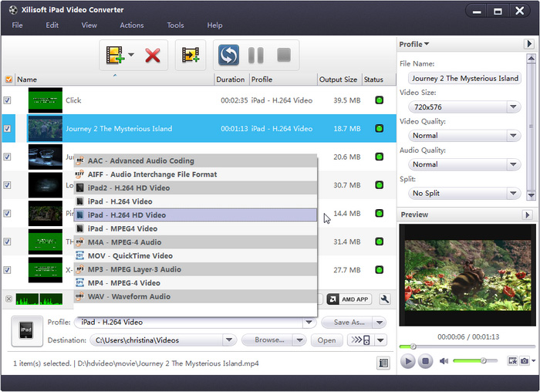
Task: Remove selected file with red X icon
Action: coord(153,55)
